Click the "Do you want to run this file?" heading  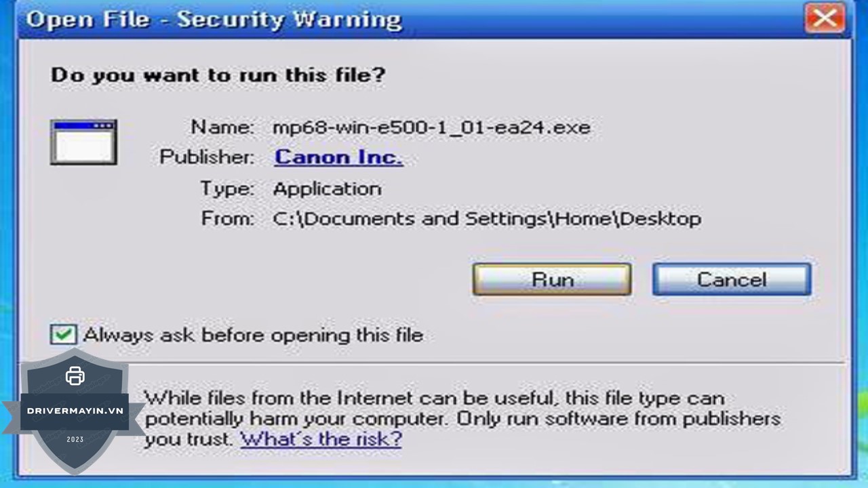[x=218, y=75]
